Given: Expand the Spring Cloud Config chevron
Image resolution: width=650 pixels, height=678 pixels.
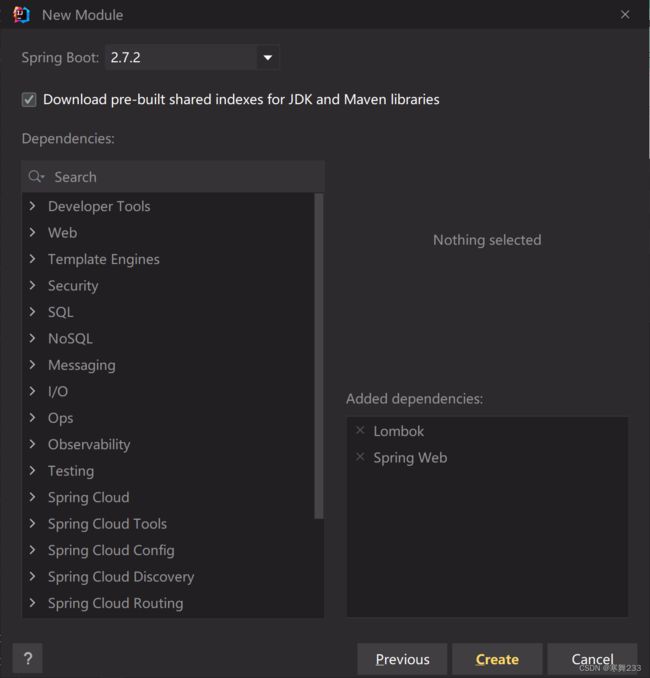Looking at the screenshot, I should tap(32, 550).
